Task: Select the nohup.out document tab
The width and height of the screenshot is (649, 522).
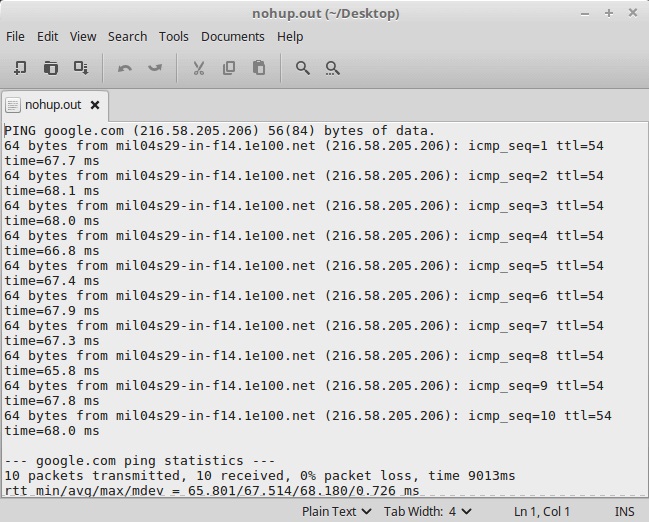Action: (x=52, y=105)
